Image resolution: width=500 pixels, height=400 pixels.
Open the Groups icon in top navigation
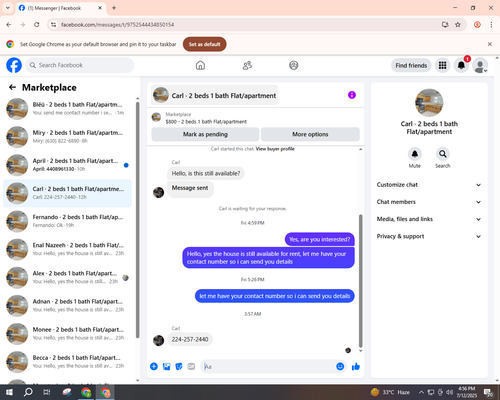coord(294,65)
